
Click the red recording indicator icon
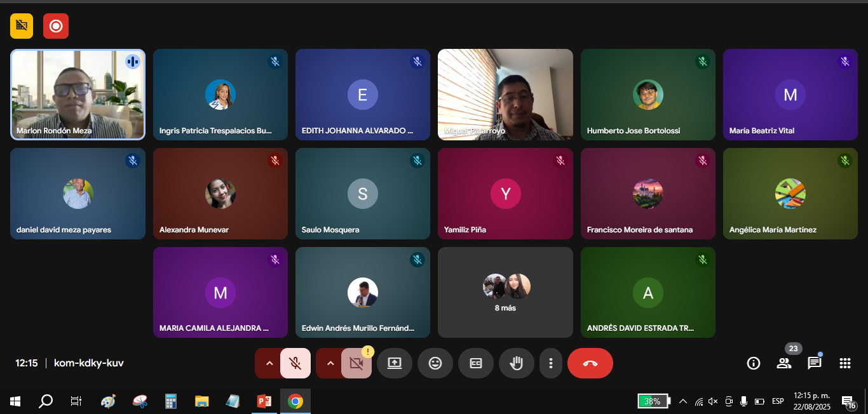(x=56, y=26)
